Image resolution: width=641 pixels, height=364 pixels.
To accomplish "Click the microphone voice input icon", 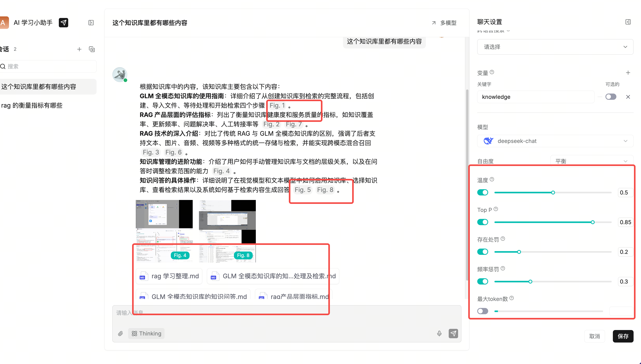I will click(439, 334).
